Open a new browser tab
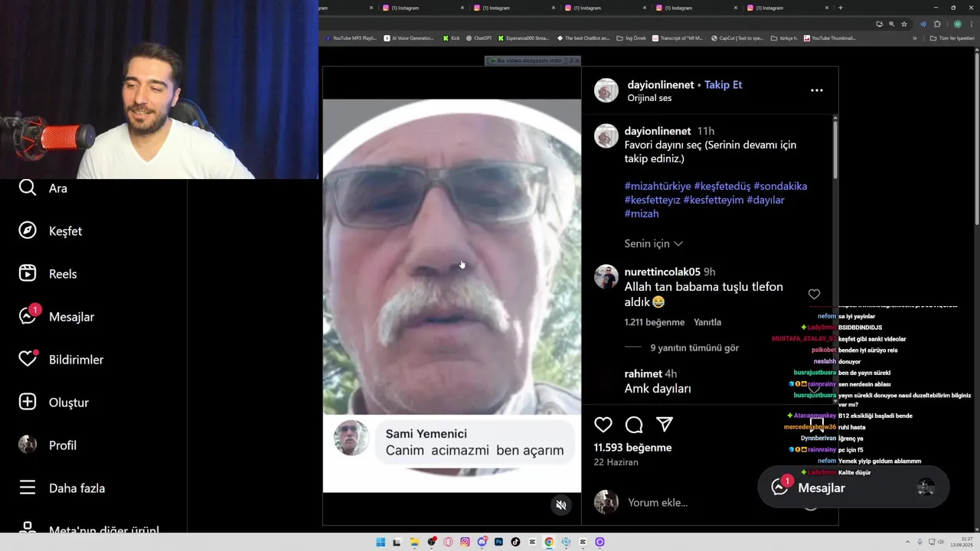Screen dimensions: 980x551 tap(841, 8)
